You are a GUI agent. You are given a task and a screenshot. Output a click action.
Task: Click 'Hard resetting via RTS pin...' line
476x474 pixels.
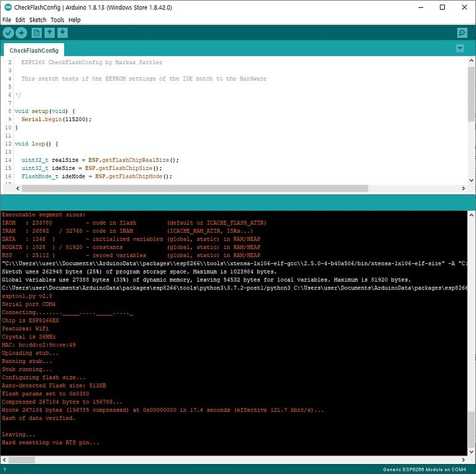[50, 443]
